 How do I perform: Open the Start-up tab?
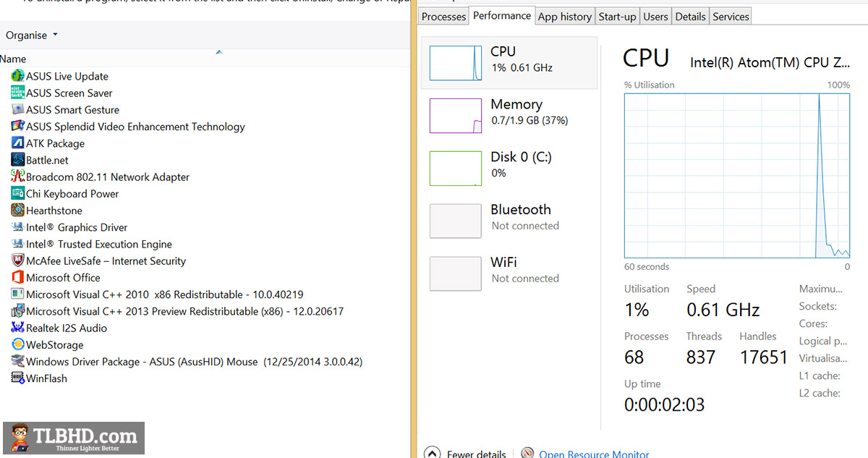618,16
